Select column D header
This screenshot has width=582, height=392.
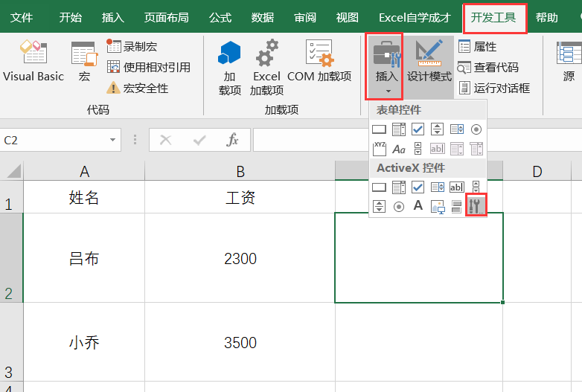pos(537,171)
